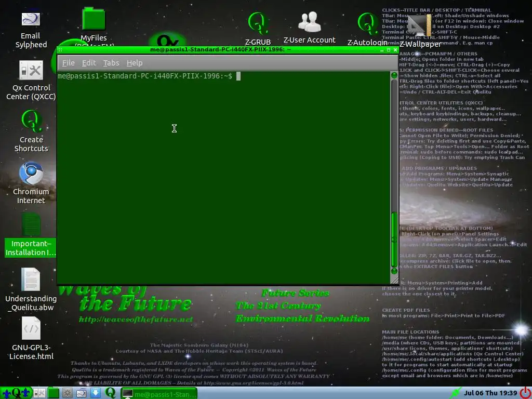The height and width of the screenshot is (399, 532).
Task: Maximize the terminal window
Action: point(389,50)
